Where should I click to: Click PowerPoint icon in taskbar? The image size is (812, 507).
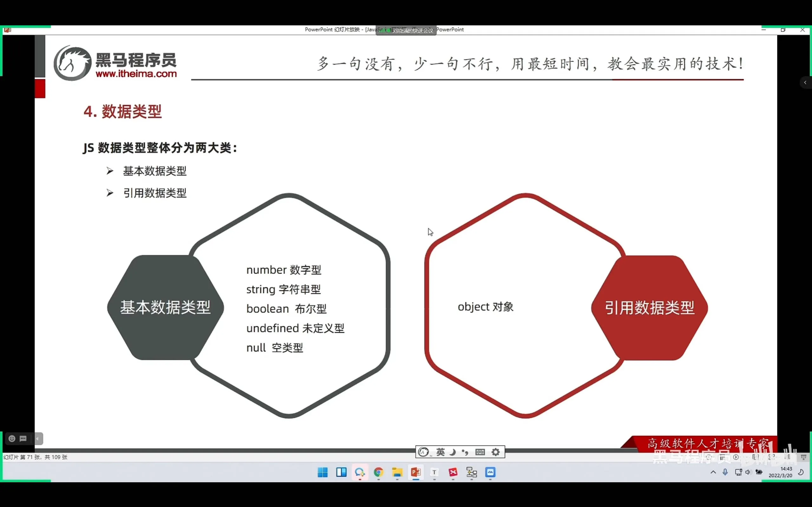coord(416,472)
